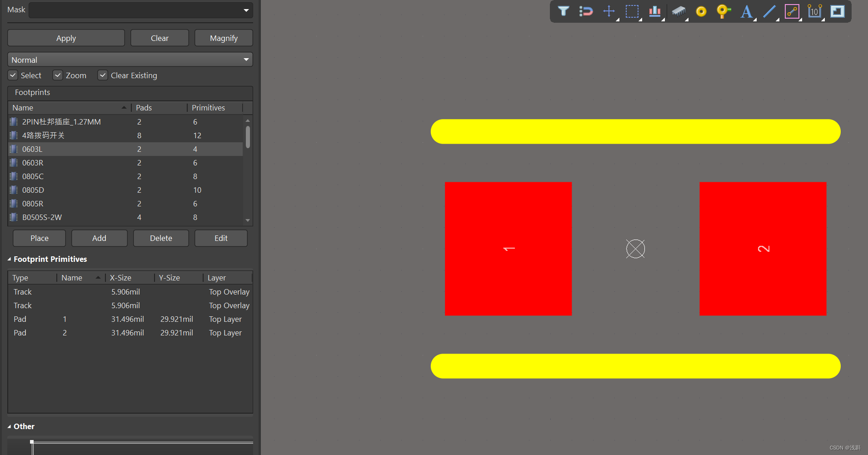Click the Edit footprint button
868x455 pixels.
[x=221, y=238]
